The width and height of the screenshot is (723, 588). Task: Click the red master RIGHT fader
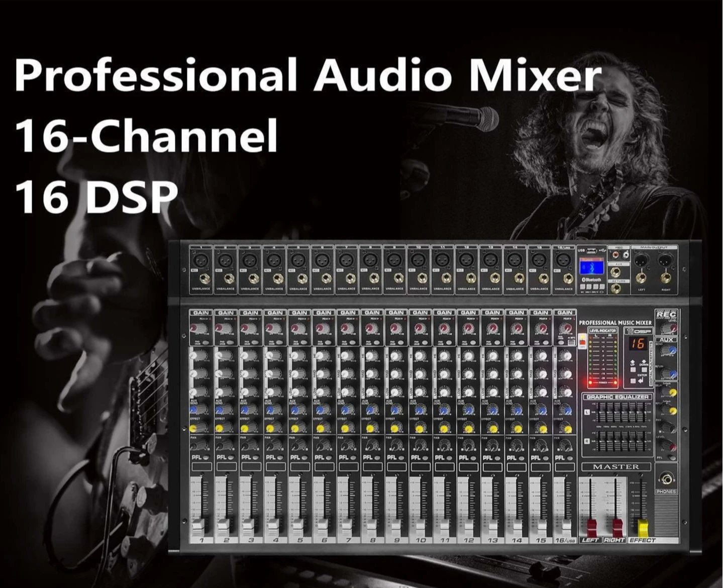(x=617, y=527)
